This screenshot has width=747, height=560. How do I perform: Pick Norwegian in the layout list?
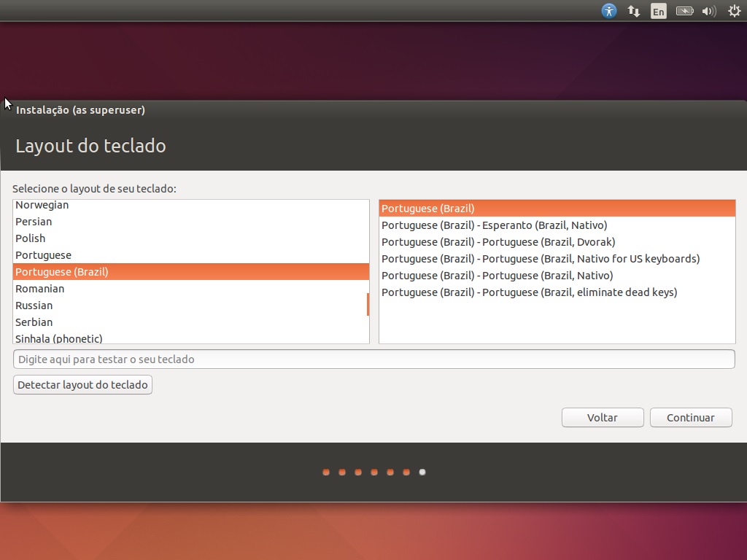[x=42, y=206]
